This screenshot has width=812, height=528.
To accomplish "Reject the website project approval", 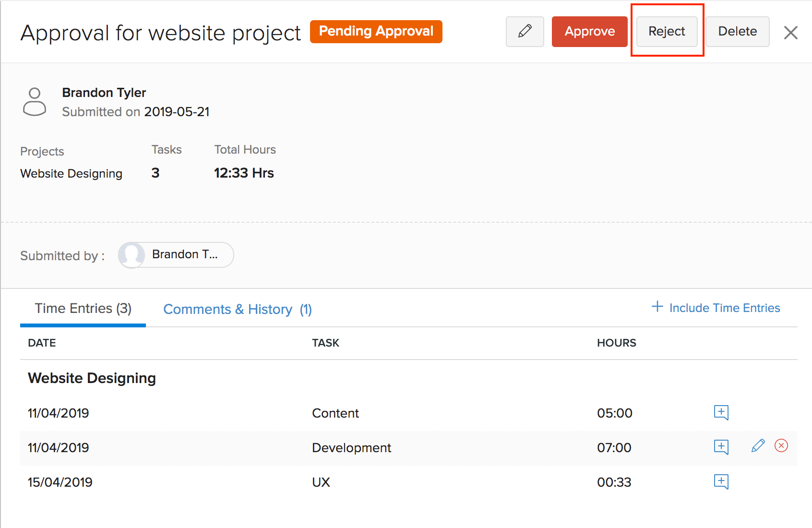I will click(667, 32).
